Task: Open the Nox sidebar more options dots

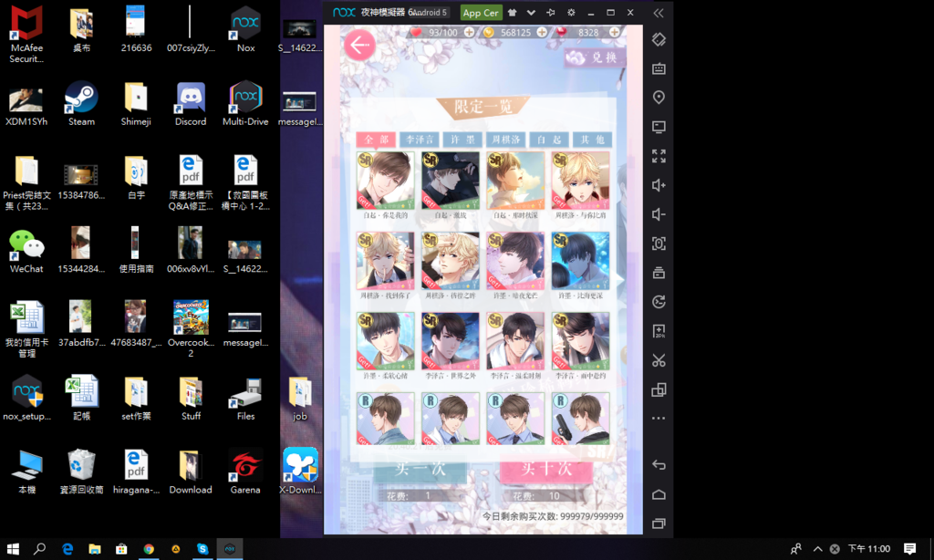Action: click(x=659, y=419)
